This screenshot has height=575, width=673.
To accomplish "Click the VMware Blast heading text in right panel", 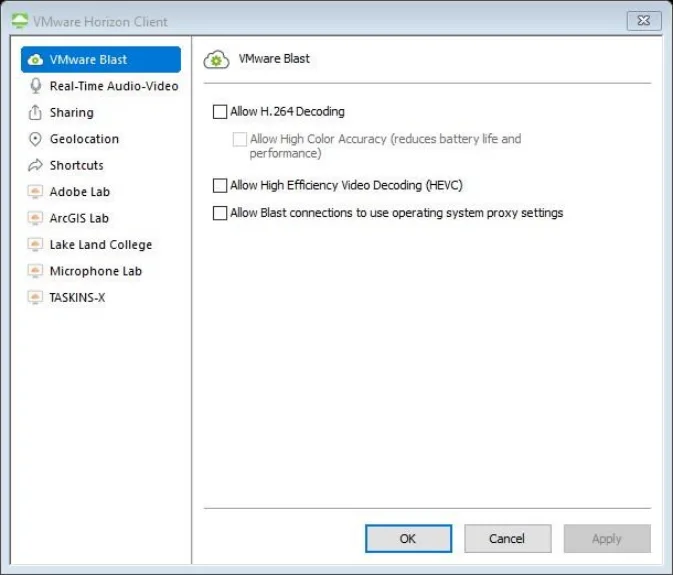I will click(274, 59).
